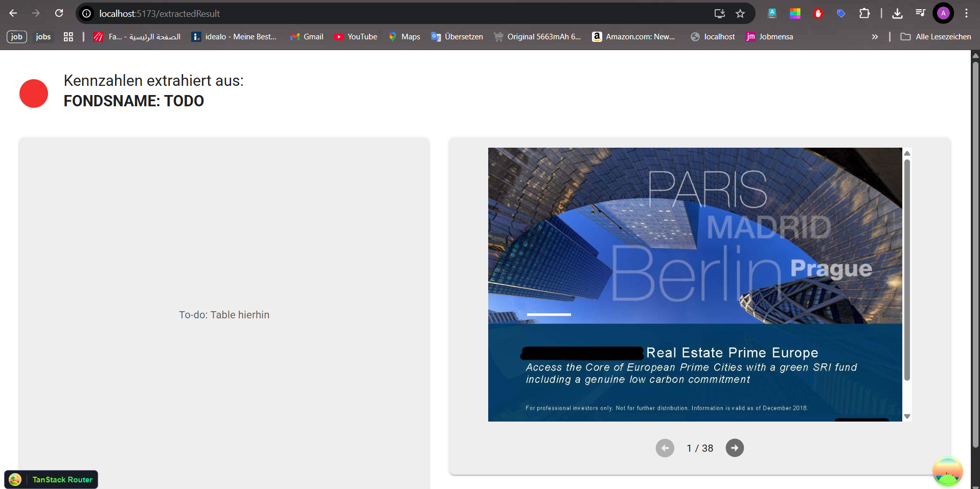Open the browser extensions puzzle icon
The width and height of the screenshot is (980, 489).
(864, 13)
